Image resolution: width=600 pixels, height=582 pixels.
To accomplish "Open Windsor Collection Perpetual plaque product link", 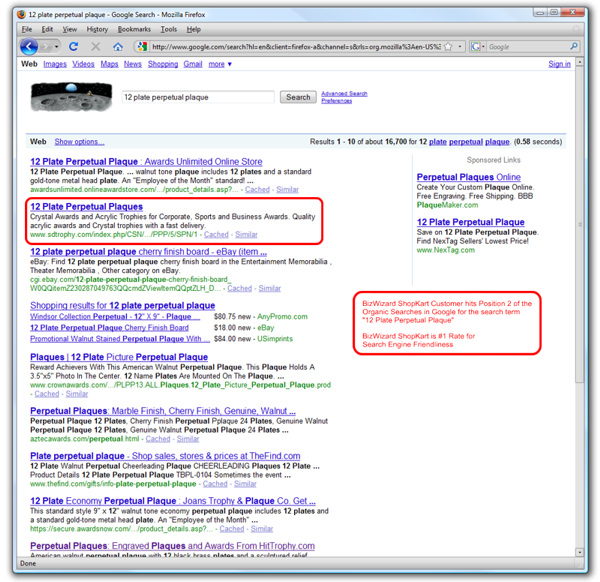I will pos(115,316).
